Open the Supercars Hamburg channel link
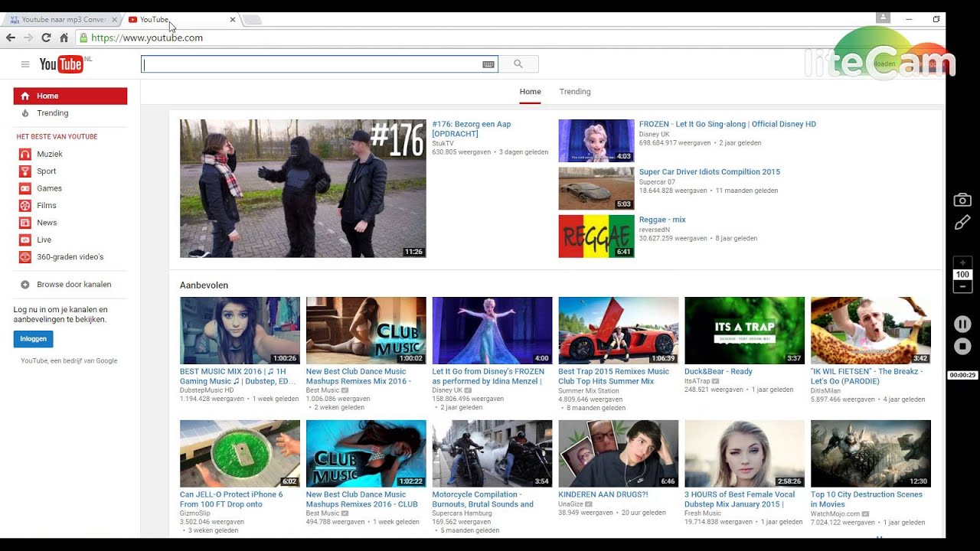980x551 pixels. [462, 514]
